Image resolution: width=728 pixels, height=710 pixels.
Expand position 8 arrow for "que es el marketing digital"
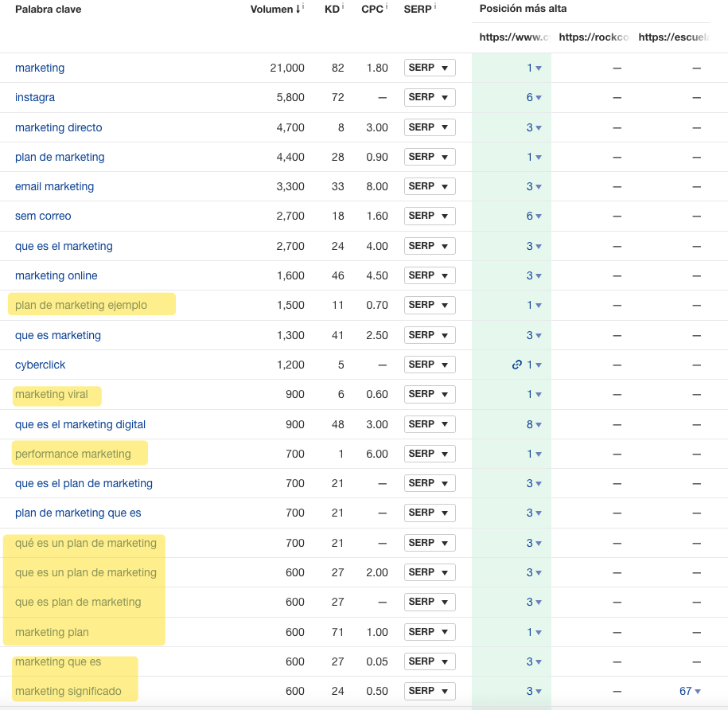tap(539, 425)
